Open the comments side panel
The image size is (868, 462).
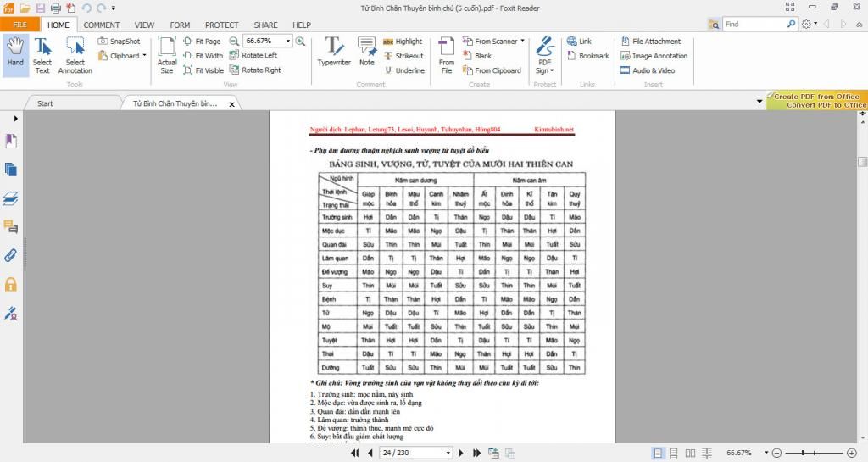tap(10, 226)
